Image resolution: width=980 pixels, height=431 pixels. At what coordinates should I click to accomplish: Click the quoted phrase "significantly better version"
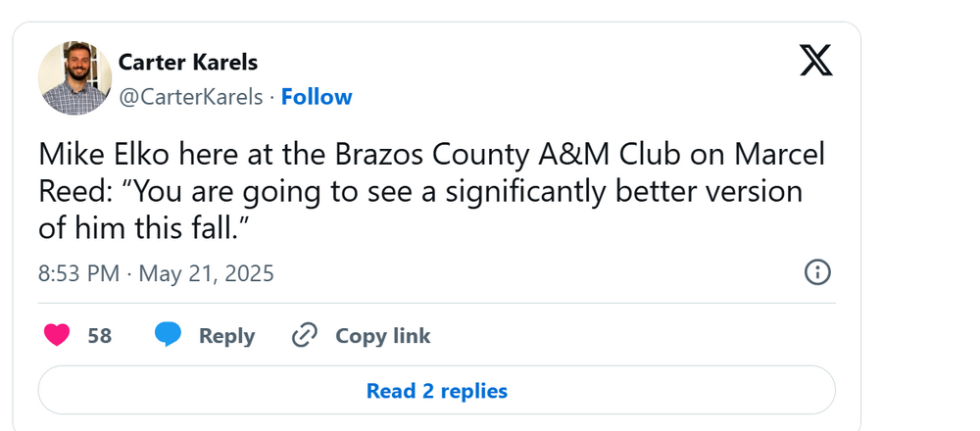[x=617, y=191]
